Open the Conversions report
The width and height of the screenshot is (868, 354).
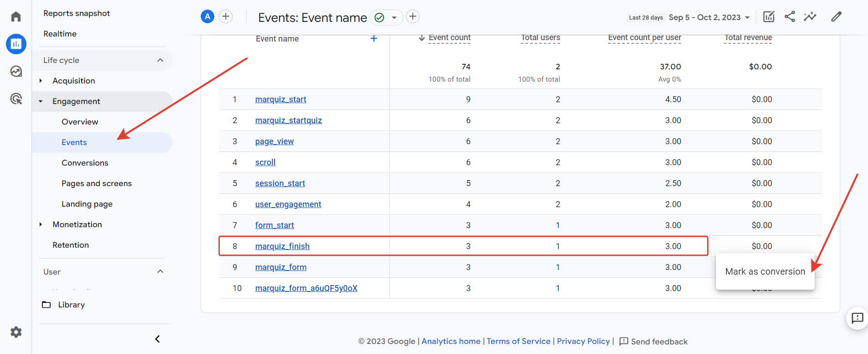pos(85,163)
